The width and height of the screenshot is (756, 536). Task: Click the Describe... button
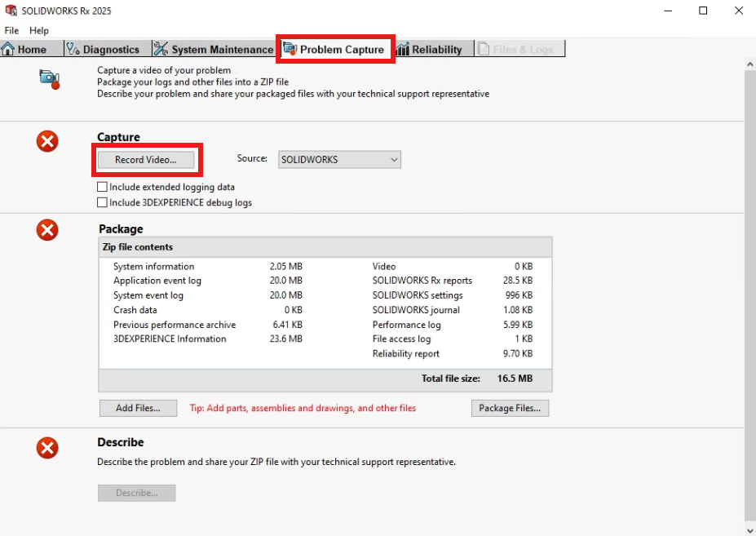(x=136, y=493)
